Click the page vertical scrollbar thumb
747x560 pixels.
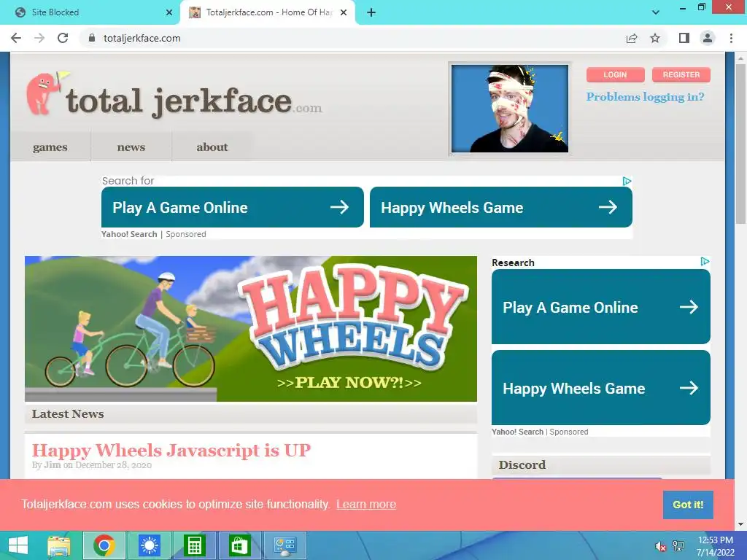pyautogui.click(x=741, y=143)
